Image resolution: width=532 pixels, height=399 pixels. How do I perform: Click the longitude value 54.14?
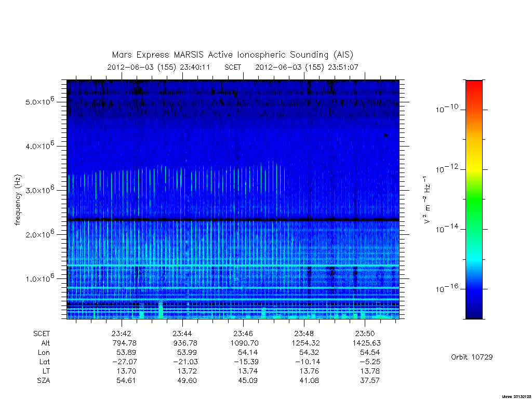click(248, 353)
